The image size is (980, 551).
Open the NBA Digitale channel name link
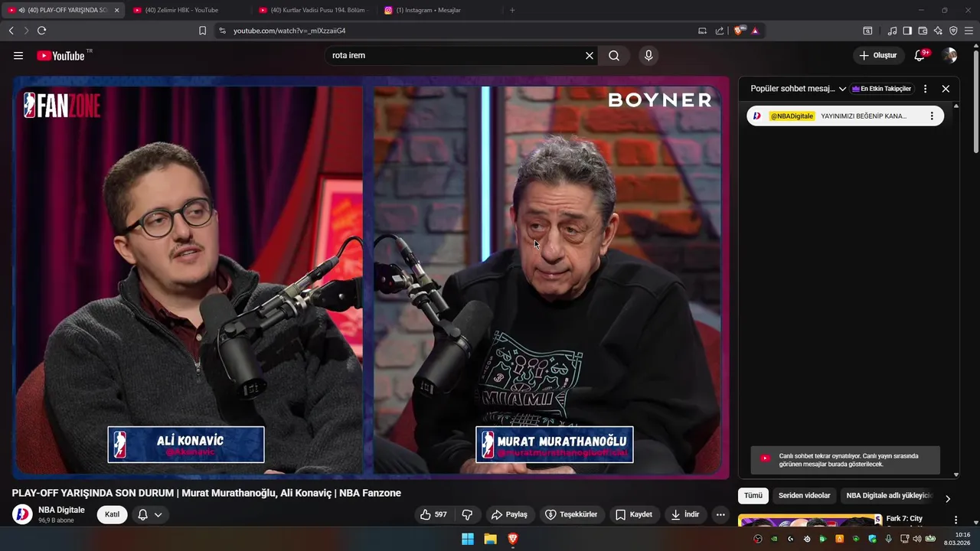click(x=61, y=510)
